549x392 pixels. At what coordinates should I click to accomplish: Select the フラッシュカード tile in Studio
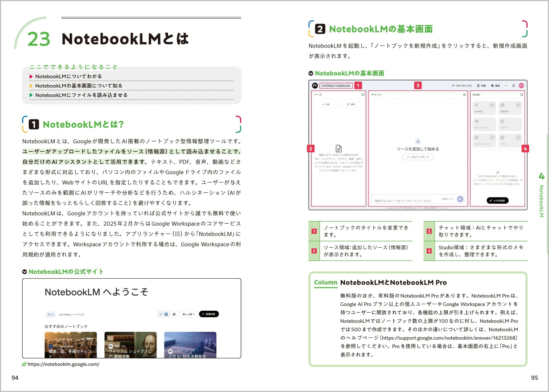click(x=484, y=140)
